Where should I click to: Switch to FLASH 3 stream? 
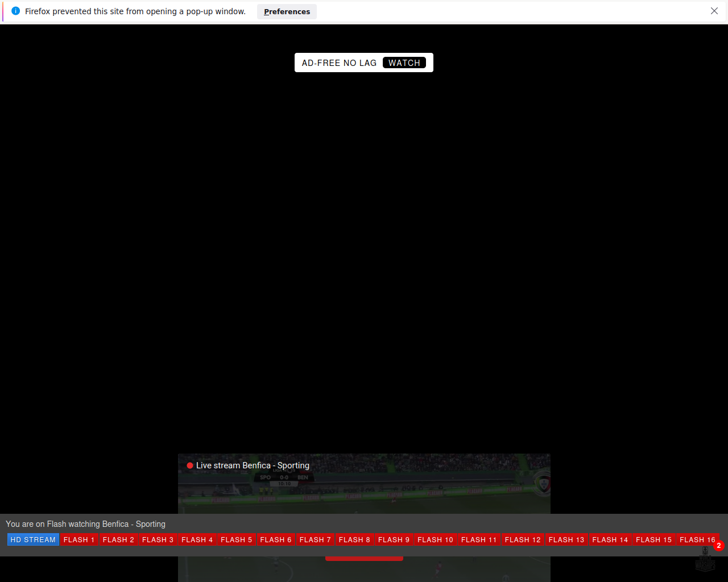click(158, 539)
